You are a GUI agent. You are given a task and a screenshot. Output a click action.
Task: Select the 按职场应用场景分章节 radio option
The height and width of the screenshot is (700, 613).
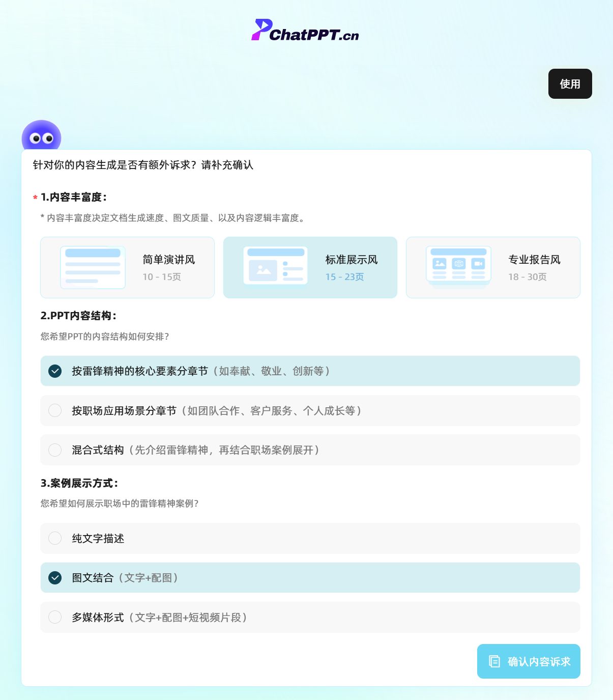(55, 410)
